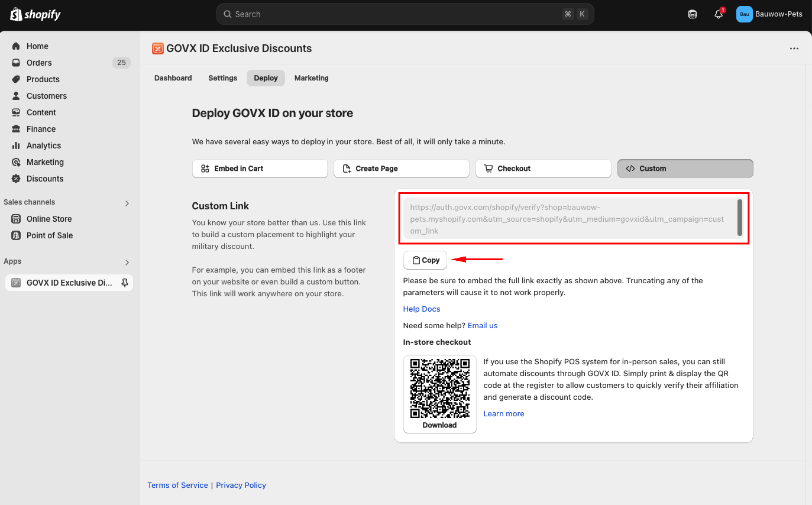Open Discounts in sidebar

tap(45, 179)
